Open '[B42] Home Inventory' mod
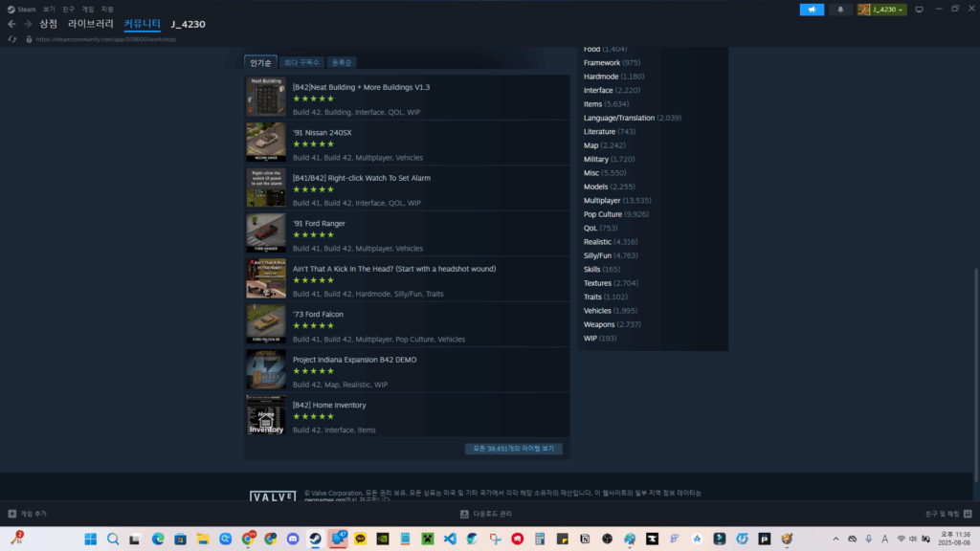 pyautogui.click(x=329, y=405)
